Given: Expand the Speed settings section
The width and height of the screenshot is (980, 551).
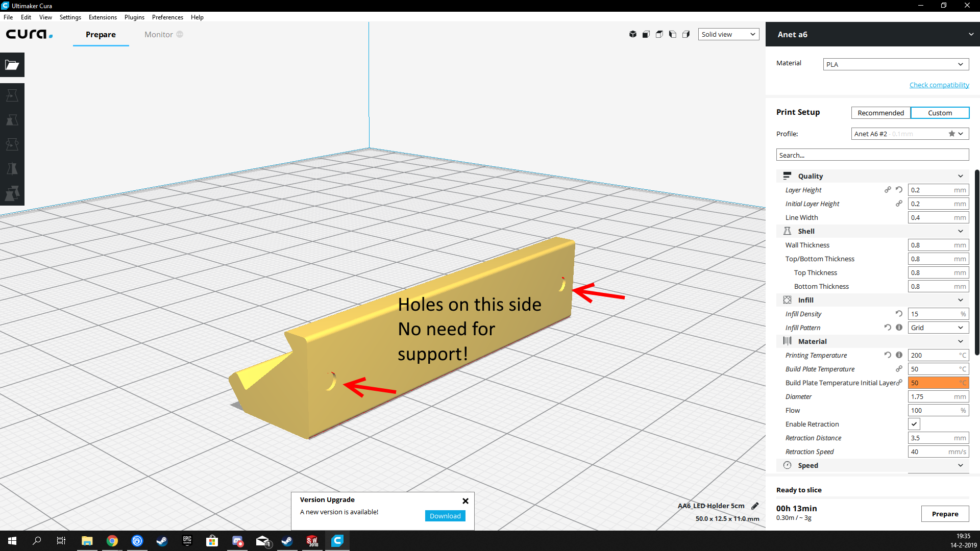Looking at the screenshot, I should pyautogui.click(x=872, y=465).
